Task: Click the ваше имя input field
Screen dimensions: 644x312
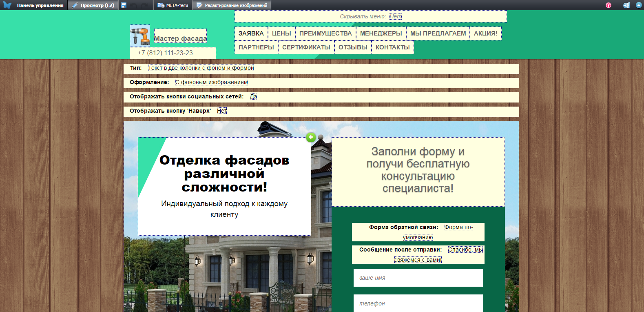Action: click(418, 278)
